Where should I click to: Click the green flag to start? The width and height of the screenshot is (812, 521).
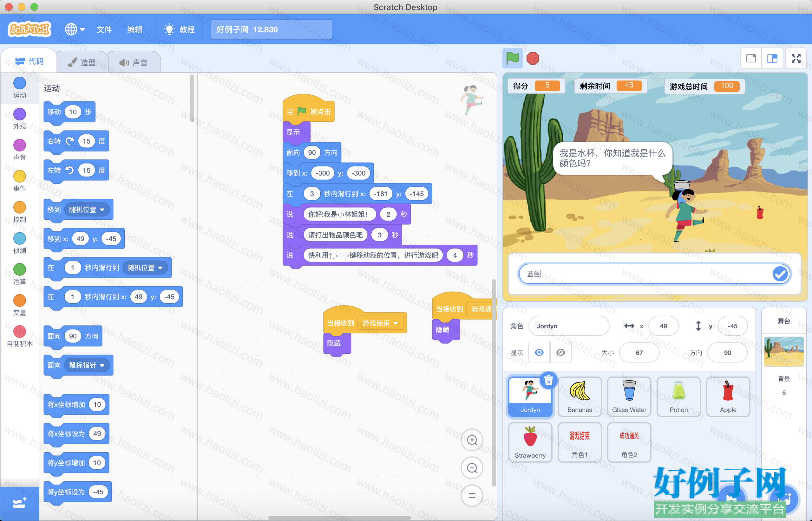point(512,59)
